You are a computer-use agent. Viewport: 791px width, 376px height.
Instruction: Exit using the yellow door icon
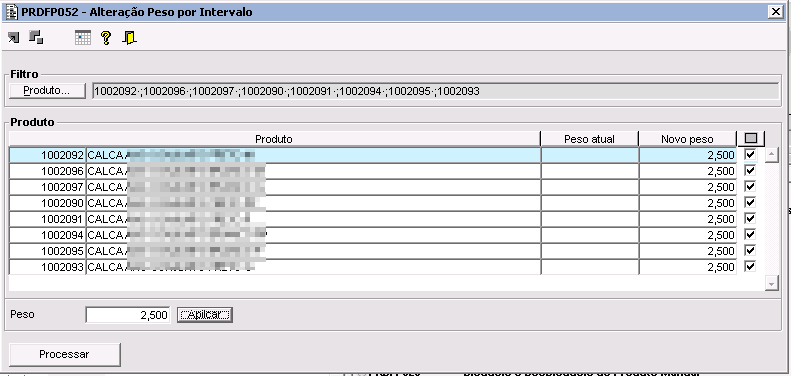click(x=129, y=38)
